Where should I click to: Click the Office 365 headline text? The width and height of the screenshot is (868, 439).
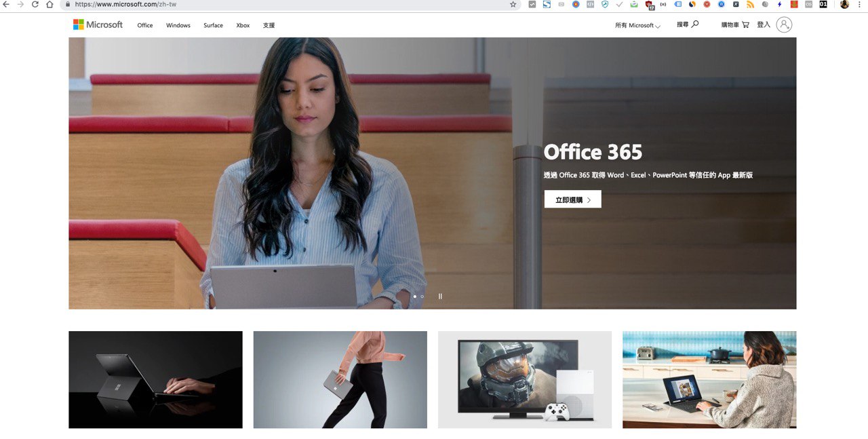coord(593,152)
